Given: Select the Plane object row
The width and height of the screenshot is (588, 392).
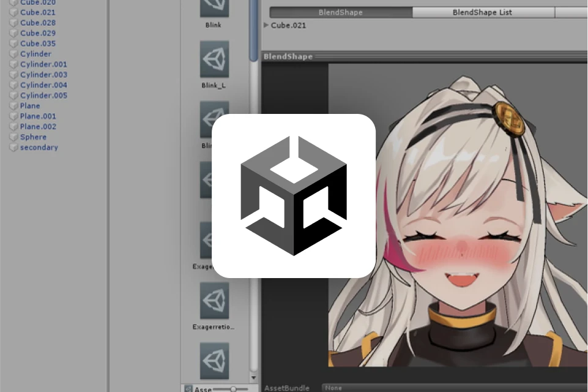Looking at the screenshot, I should (29, 106).
